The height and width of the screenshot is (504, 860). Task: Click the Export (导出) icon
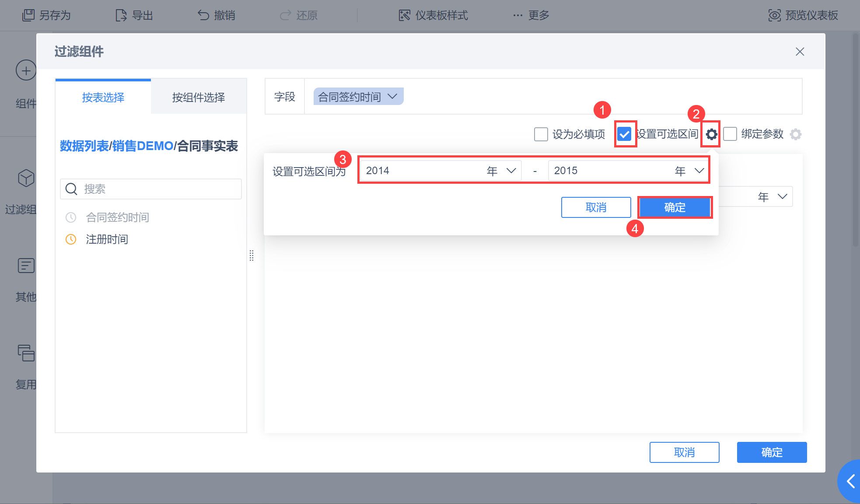(x=121, y=15)
